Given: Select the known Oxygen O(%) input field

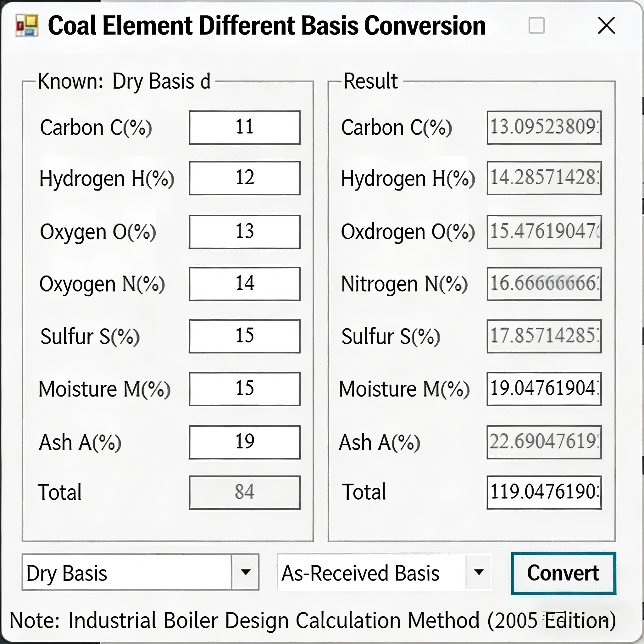Looking at the screenshot, I should click(244, 232).
